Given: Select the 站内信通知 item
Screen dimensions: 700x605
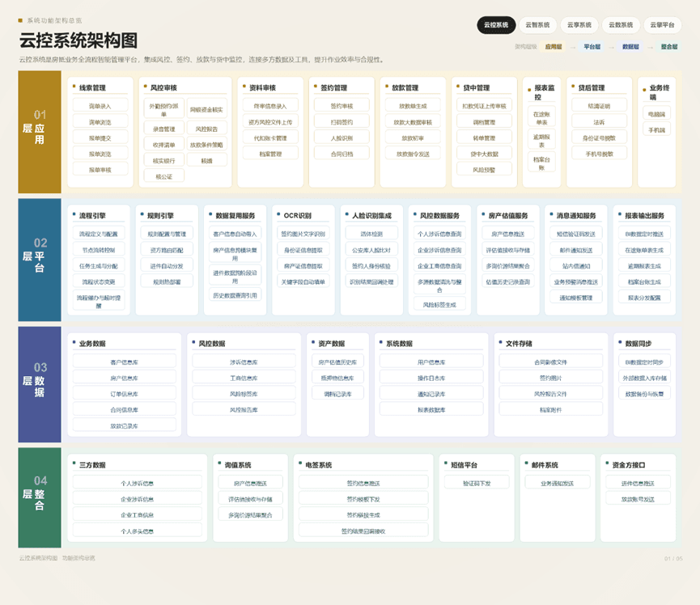Looking at the screenshot, I should [x=576, y=266].
